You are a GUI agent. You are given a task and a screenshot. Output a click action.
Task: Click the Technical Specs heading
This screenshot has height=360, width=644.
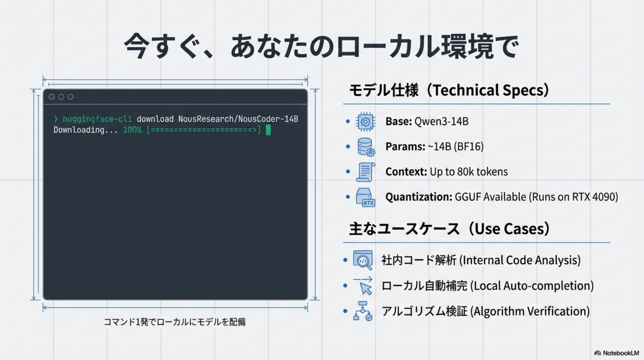pyautogui.click(x=449, y=90)
